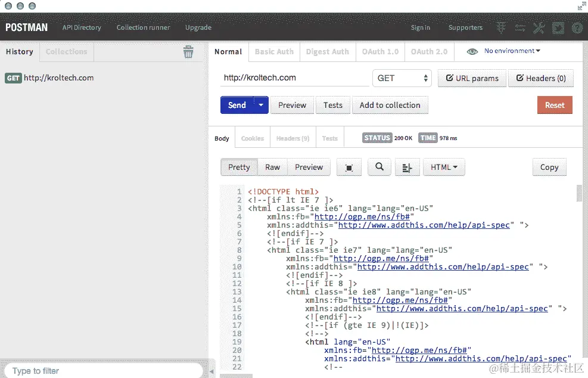Image resolution: width=588 pixels, height=378 pixels.
Task: Open search within response body
Action: pyautogui.click(x=379, y=167)
